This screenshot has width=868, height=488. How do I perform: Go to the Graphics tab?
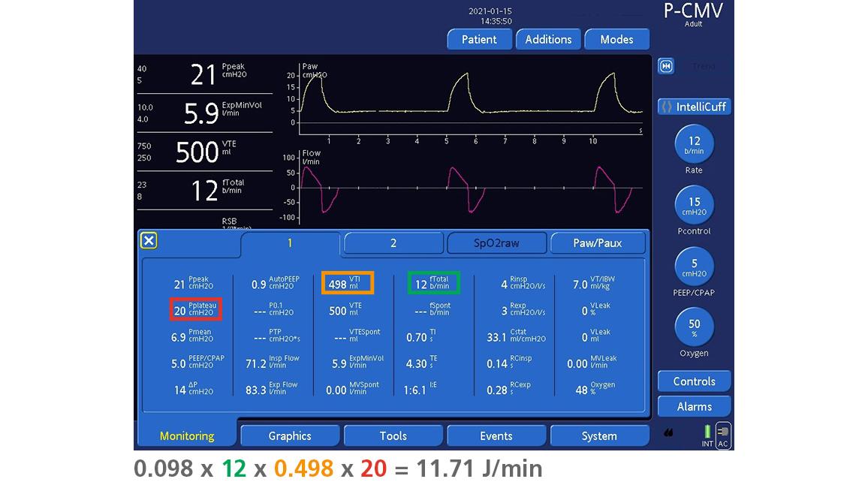(290, 435)
